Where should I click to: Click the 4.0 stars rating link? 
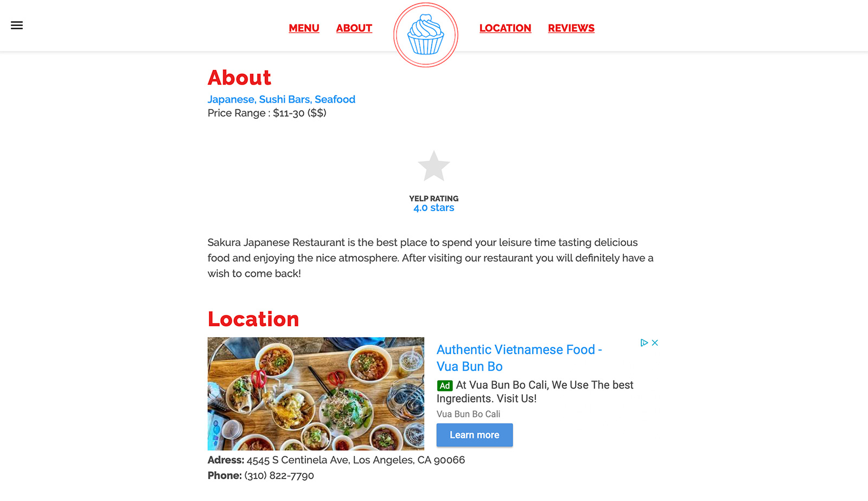[434, 208]
